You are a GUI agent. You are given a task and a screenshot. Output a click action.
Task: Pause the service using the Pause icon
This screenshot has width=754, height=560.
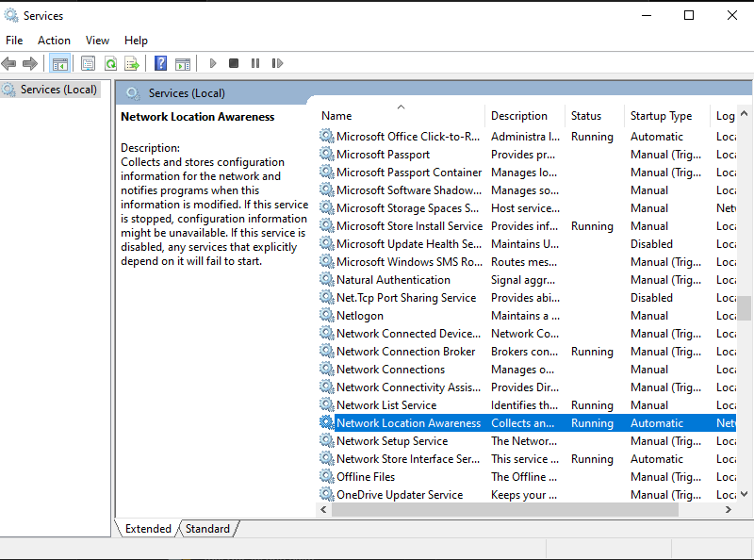point(255,63)
